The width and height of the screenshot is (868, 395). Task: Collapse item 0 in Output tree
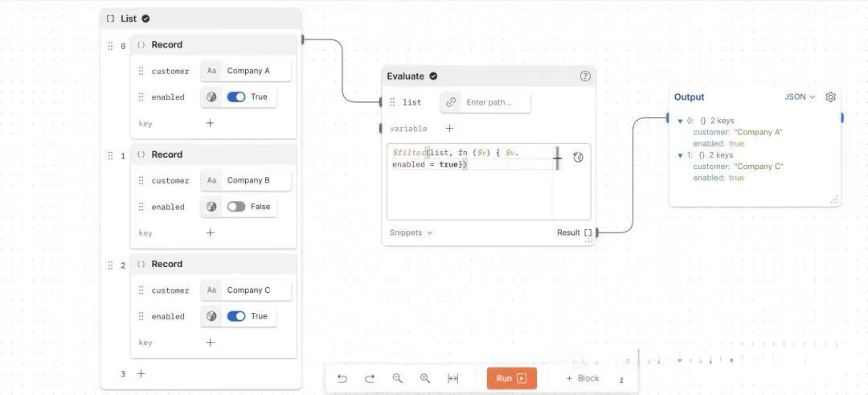681,121
